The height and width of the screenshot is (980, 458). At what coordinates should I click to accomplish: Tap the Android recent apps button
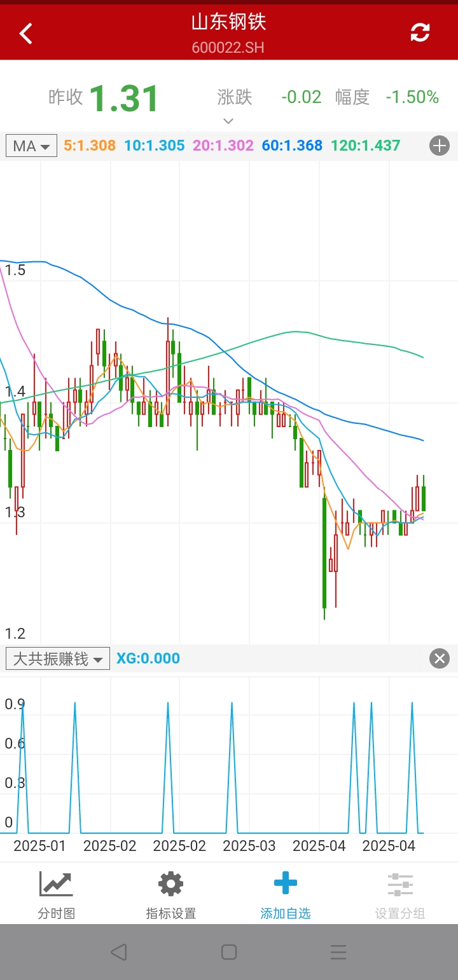tap(338, 951)
